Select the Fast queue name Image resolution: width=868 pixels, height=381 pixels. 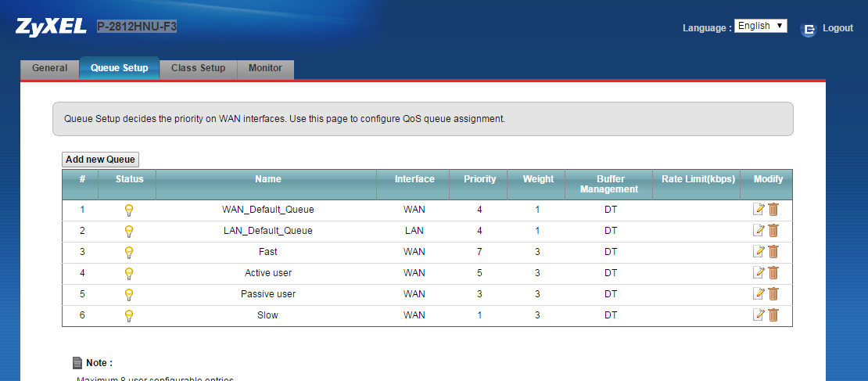pyautogui.click(x=268, y=252)
